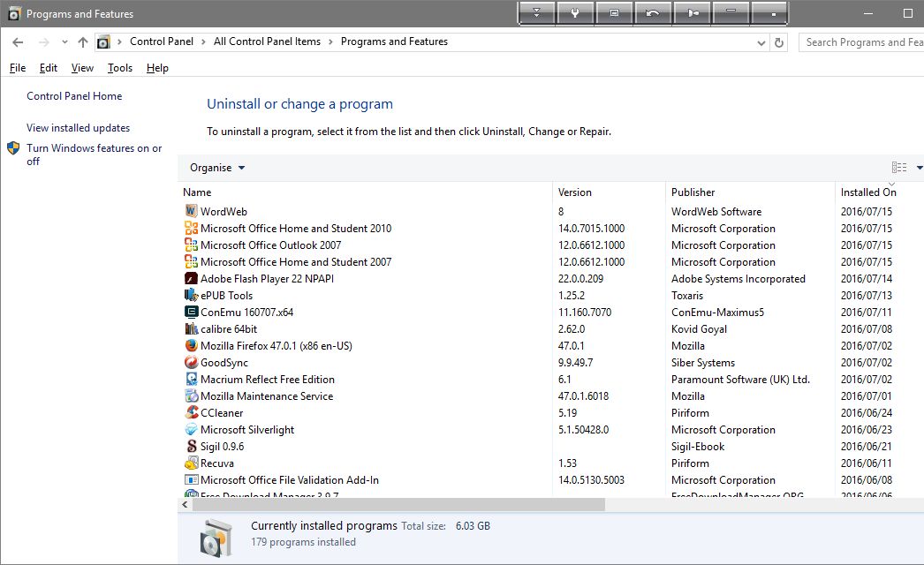Image resolution: width=924 pixels, height=565 pixels.
Task: Select All Control Panel Items breadcrumb
Action: click(x=267, y=41)
